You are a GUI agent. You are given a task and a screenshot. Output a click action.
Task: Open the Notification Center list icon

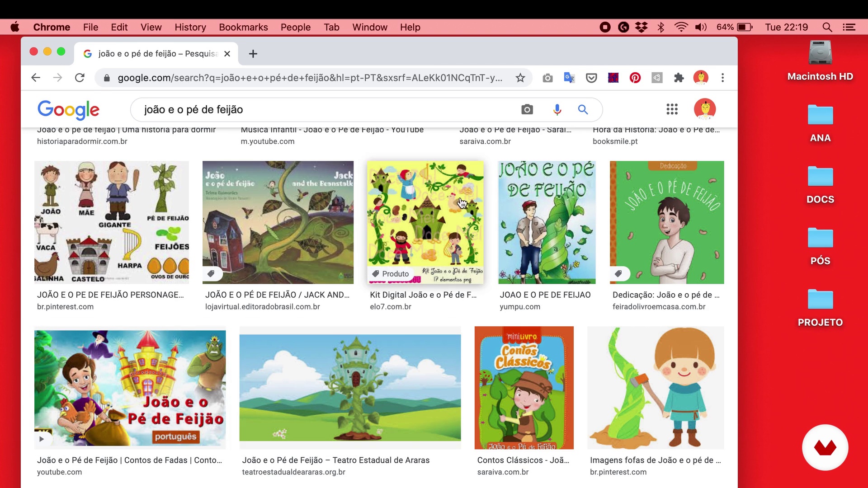(849, 27)
